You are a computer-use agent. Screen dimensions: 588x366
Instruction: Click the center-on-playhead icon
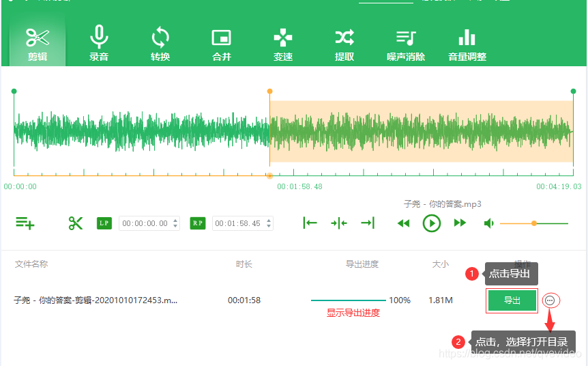coord(339,223)
